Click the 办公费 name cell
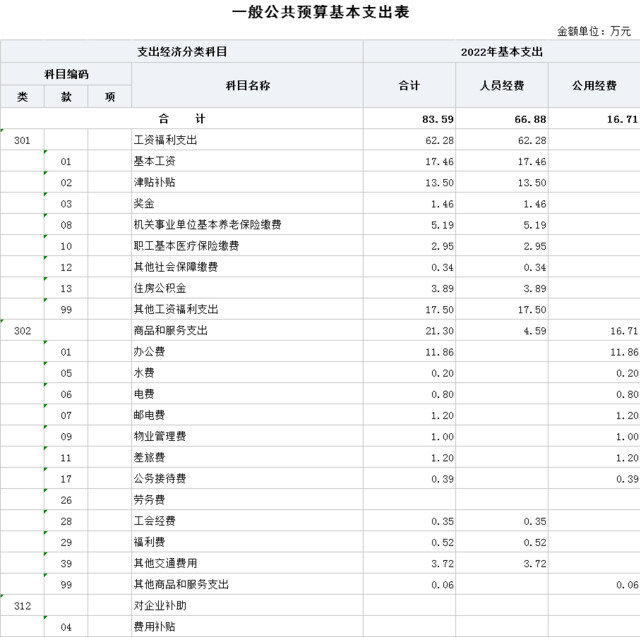640x637 pixels. coord(149,352)
